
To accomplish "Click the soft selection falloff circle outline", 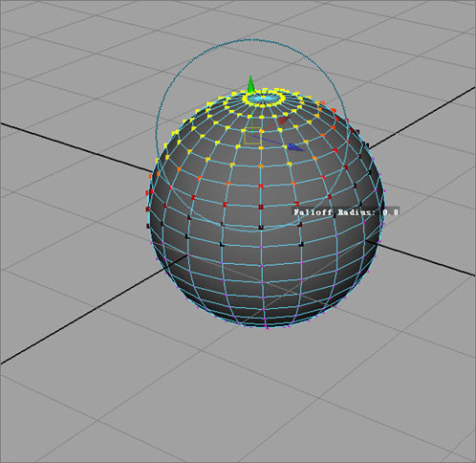I will 252,136.
